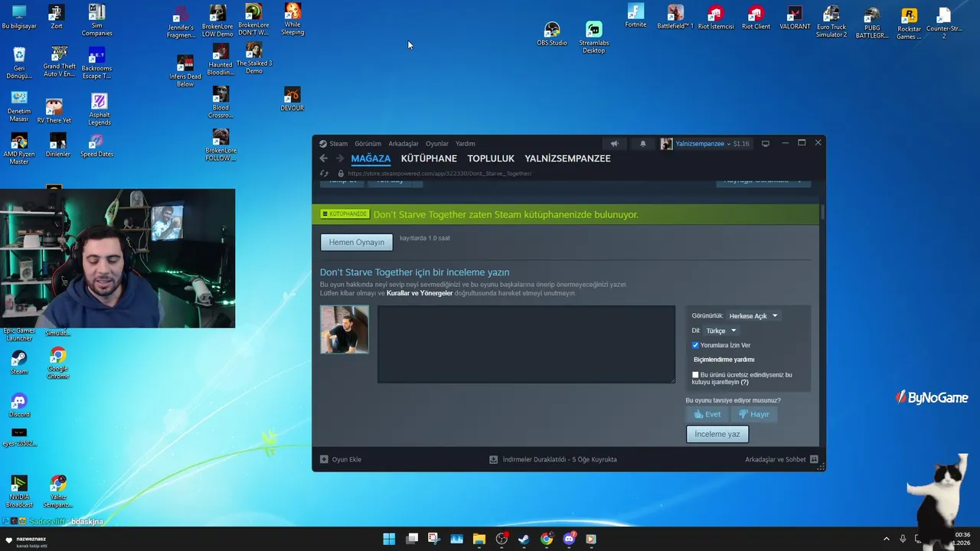Open the Steam announcements megaphone icon
The height and width of the screenshot is (551, 980).
[x=614, y=144]
